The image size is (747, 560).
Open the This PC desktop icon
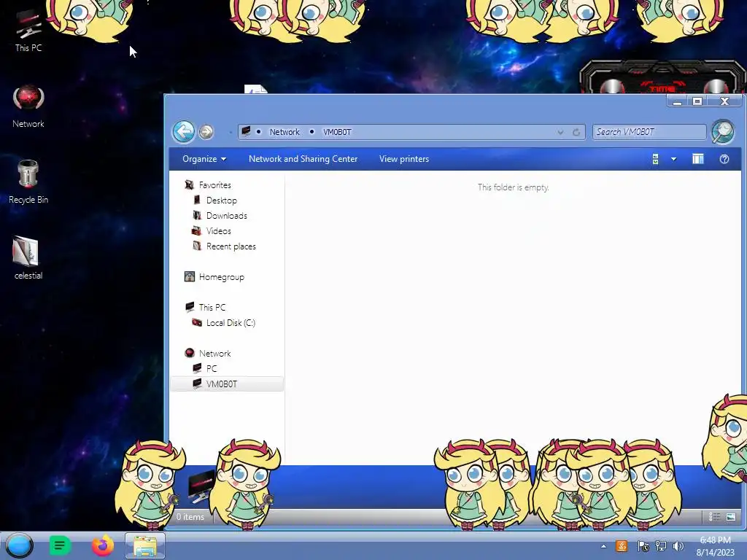click(28, 31)
